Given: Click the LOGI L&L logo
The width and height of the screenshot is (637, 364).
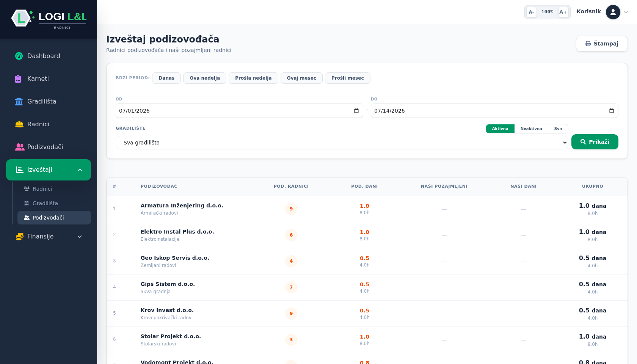Looking at the screenshot, I should 49,18.
